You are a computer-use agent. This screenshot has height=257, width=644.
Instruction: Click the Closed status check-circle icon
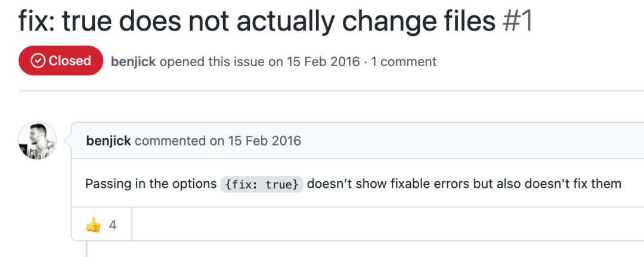click(38, 61)
